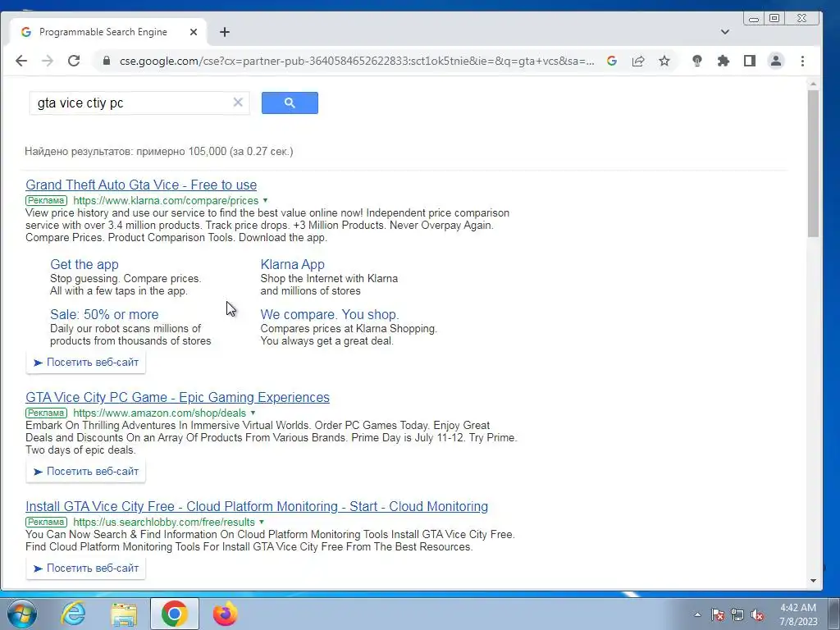Open the us.searchlobby.com URL link
840x630 pixels.
pyautogui.click(x=164, y=523)
